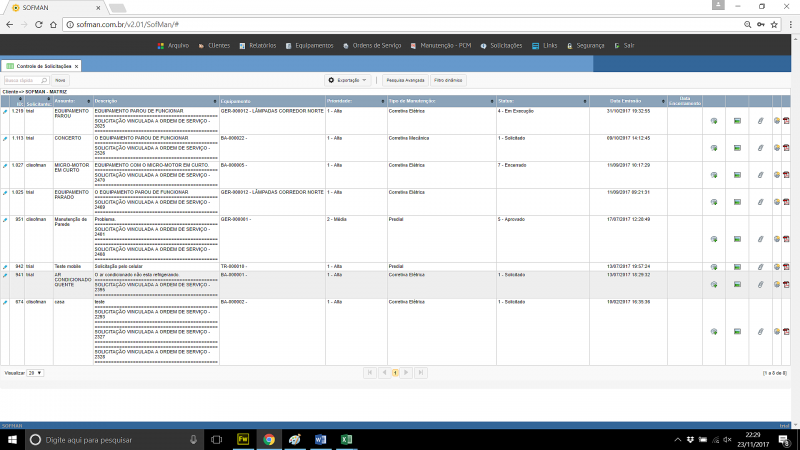Focus the Busca rápida search field

(x=24, y=80)
